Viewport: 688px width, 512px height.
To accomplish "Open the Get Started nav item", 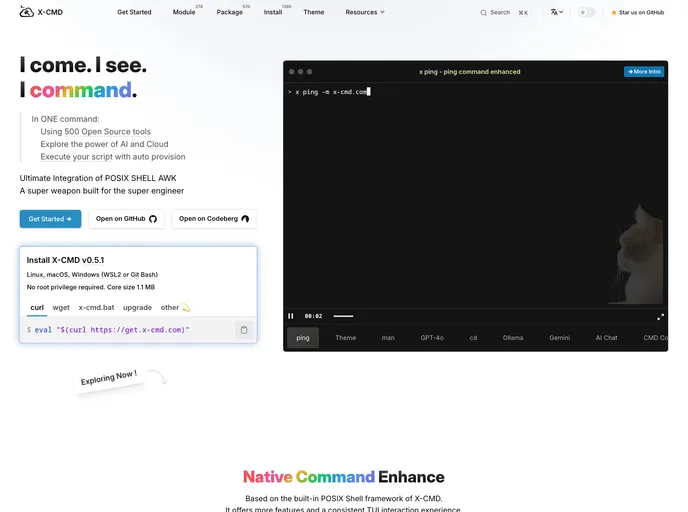I will tap(134, 12).
